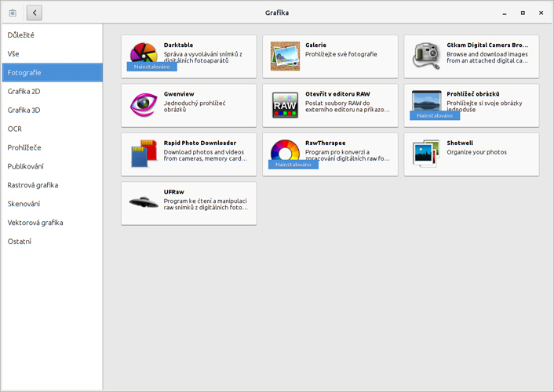This screenshot has height=392, width=554.
Task: Select the Vše category
Action: (53, 53)
